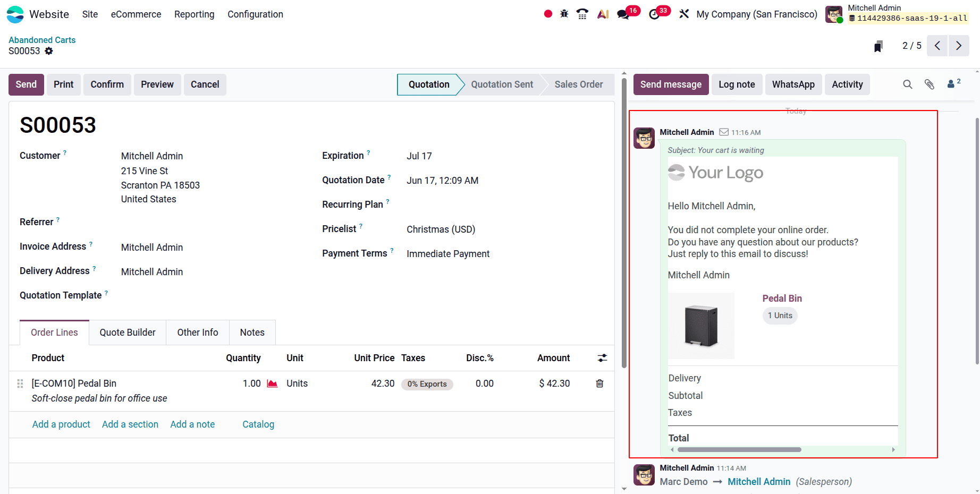The height and width of the screenshot is (494, 980).
Task: Open the Pricelist field Christmas (USD)
Action: 441,229
